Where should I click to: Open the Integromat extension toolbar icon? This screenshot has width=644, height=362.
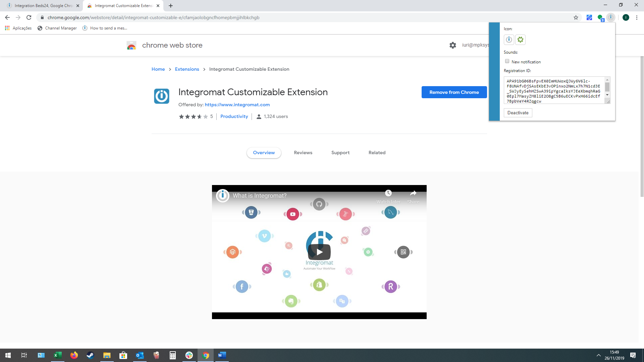point(611,17)
